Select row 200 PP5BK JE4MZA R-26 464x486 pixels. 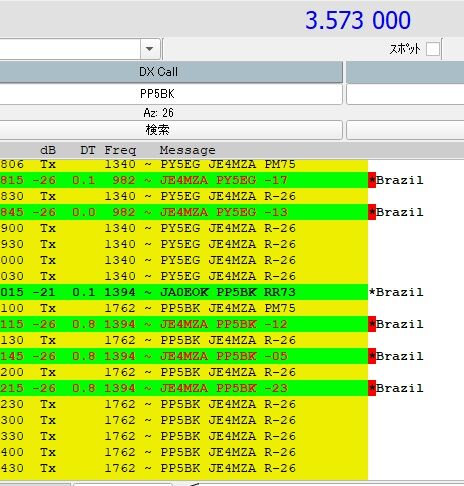tap(184, 372)
